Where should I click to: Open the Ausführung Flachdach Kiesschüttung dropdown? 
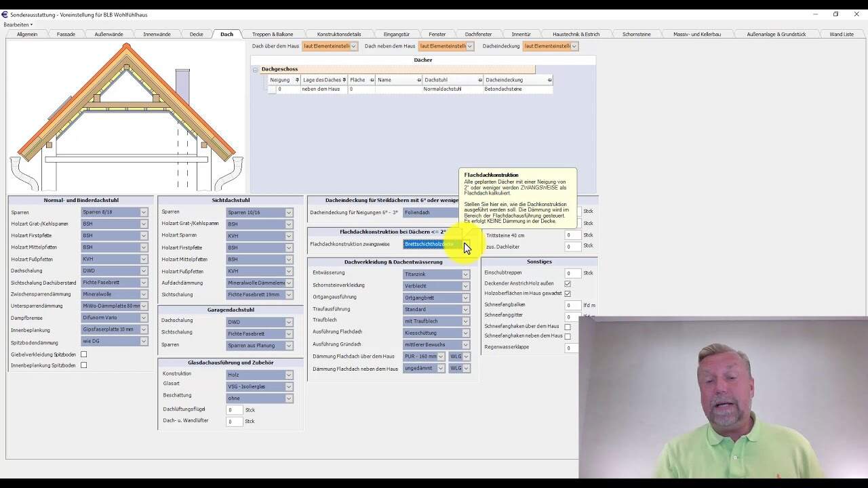[437, 333]
